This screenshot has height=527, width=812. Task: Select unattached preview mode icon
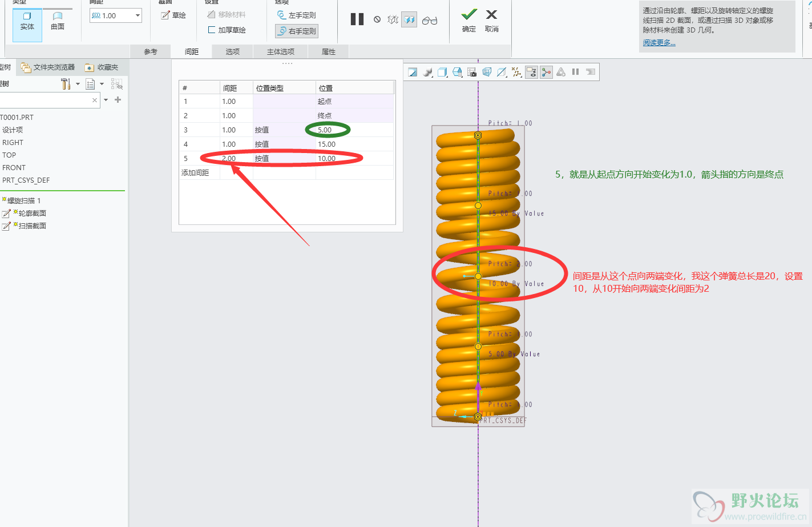click(393, 19)
